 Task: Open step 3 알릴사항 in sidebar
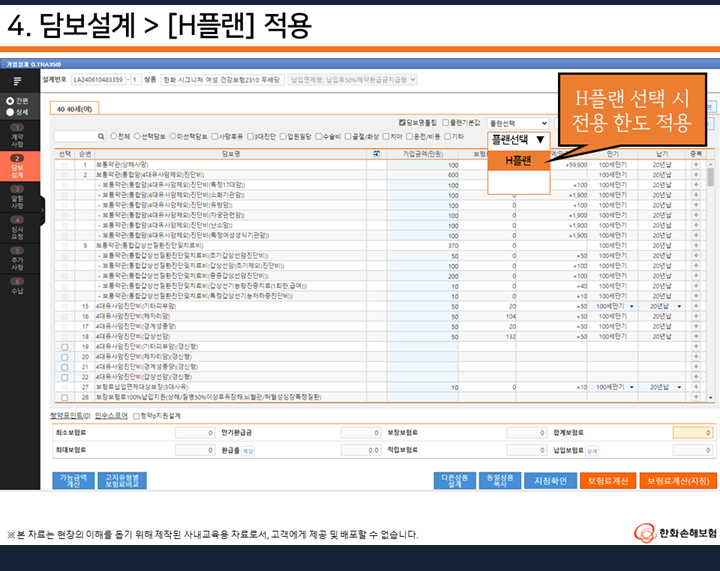tap(17, 199)
